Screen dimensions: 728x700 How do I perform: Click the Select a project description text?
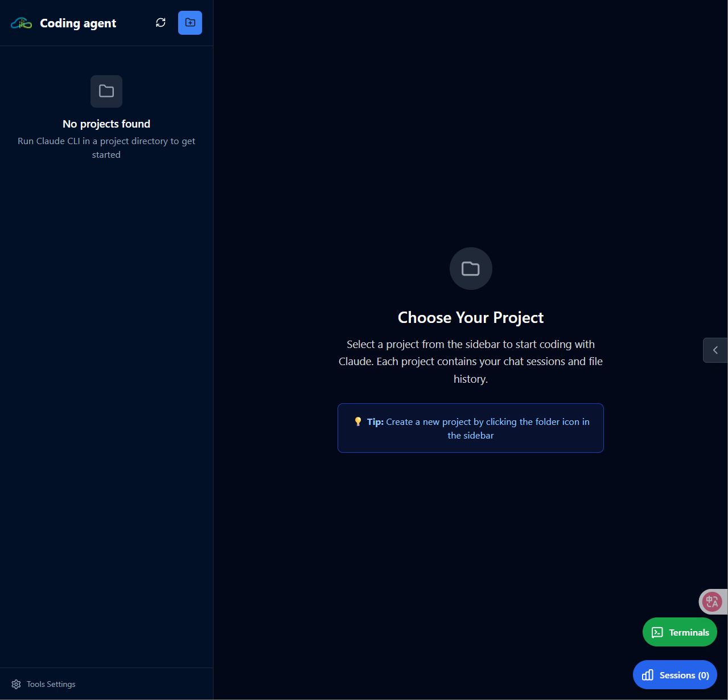(x=471, y=362)
